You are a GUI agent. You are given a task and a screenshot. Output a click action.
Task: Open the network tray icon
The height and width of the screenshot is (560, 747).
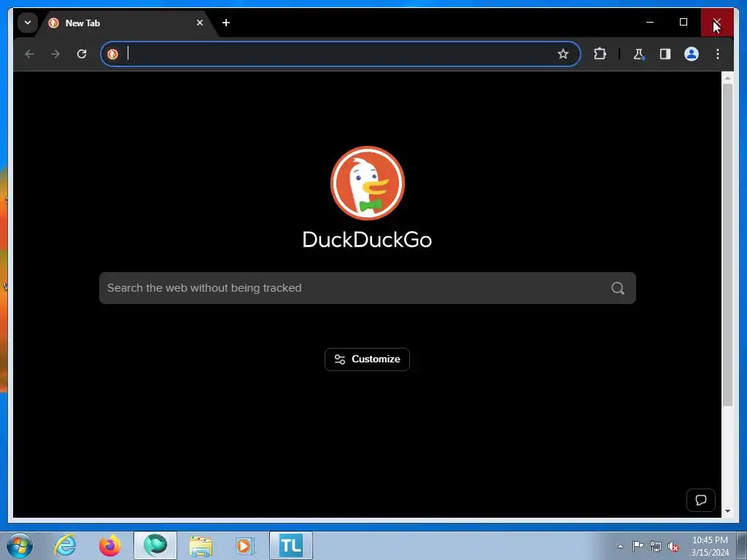656,546
